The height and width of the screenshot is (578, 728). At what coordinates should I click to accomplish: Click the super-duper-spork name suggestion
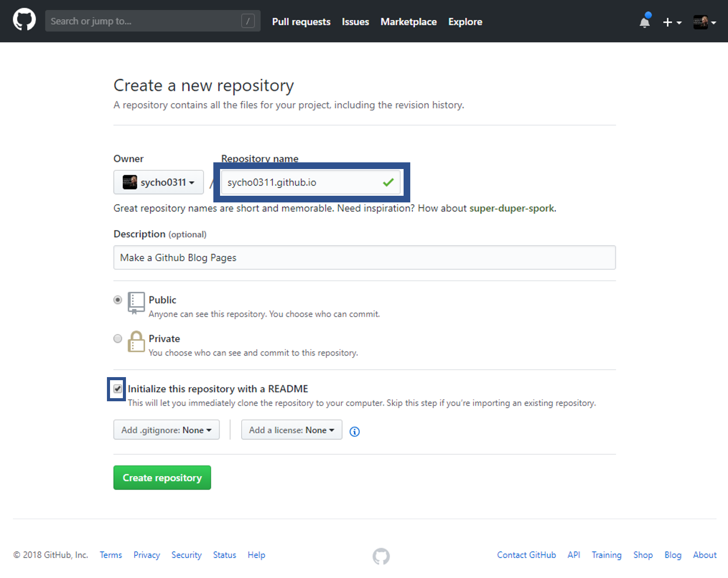(512, 208)
